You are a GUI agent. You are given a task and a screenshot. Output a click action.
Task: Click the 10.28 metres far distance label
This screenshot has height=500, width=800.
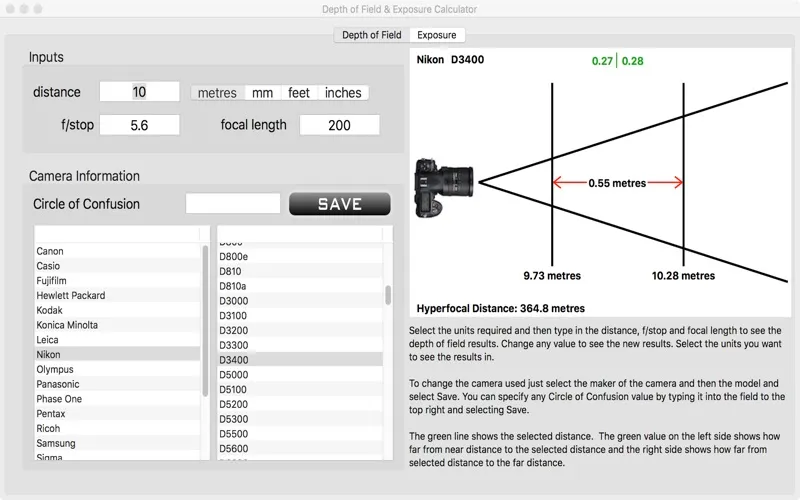pos(683,276)
